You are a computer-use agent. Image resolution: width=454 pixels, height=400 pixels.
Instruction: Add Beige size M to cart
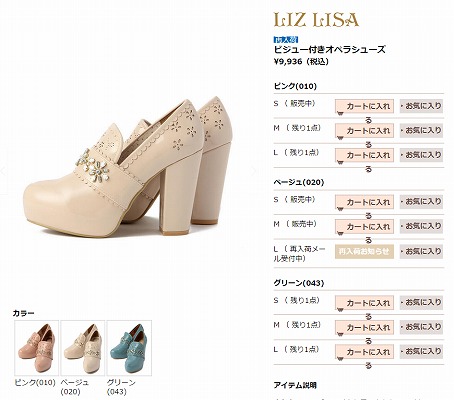[364, 227]
